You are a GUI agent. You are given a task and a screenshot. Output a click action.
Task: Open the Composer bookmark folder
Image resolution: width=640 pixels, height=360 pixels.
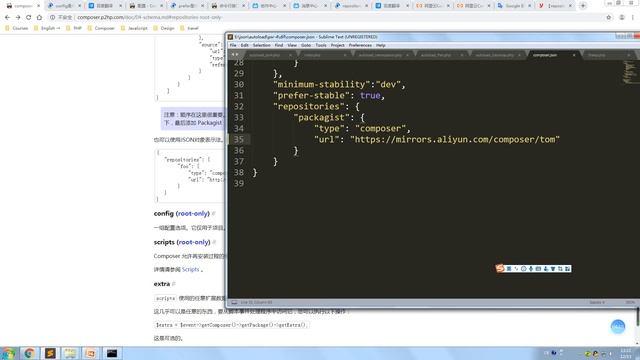tap(101, 28)
